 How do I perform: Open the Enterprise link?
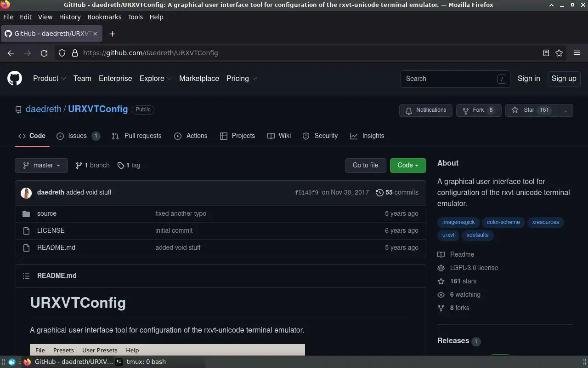coord(115,79)
